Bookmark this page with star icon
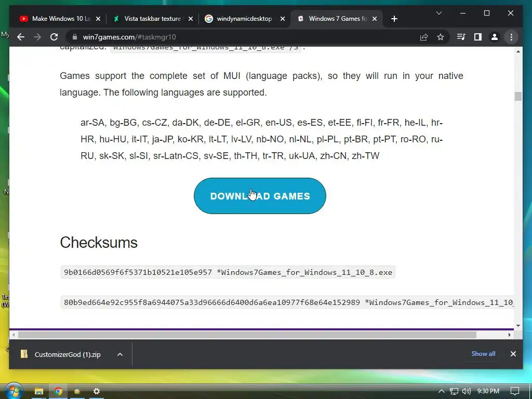Screen dimensions: 532x399 point(441,37)
